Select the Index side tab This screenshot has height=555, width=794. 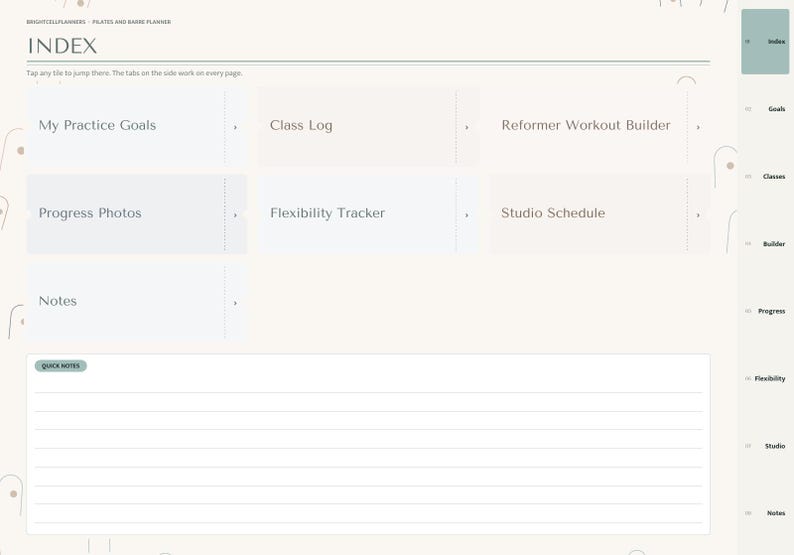pyautogui.click(x=765, y=42)
